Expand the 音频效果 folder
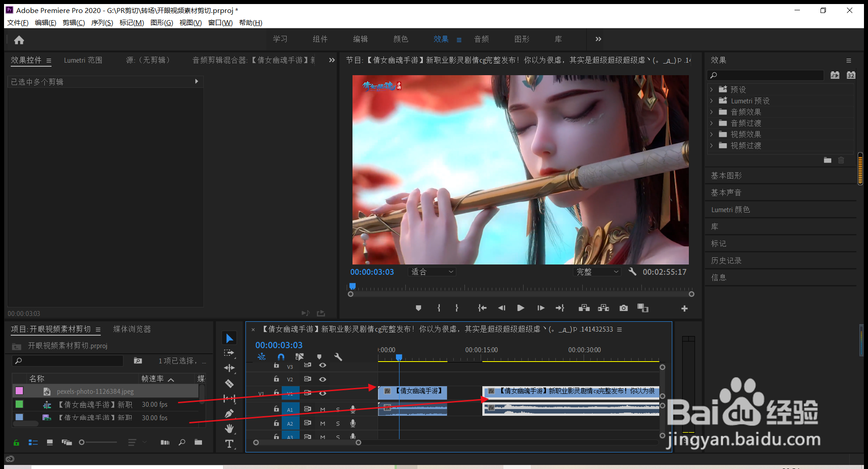This screenshot has height=469, width=868. (711, 112)
